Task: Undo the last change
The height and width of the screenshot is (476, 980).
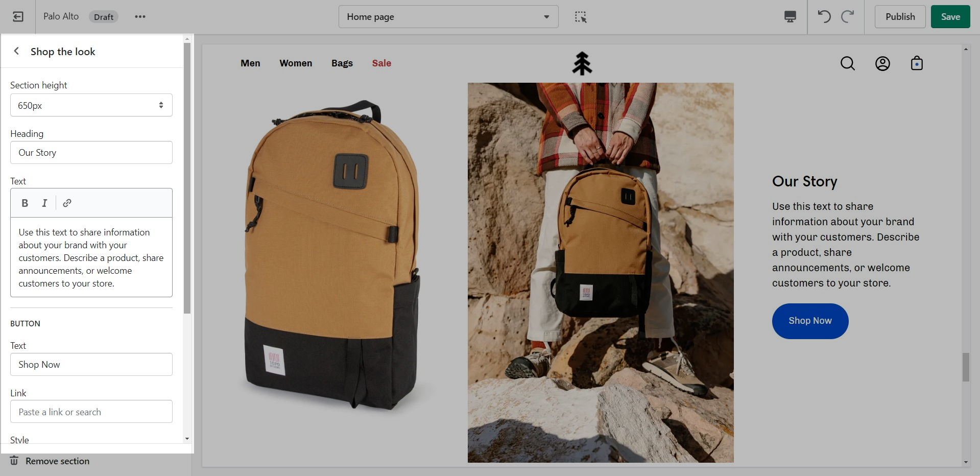Action: [x=824, y=17]
